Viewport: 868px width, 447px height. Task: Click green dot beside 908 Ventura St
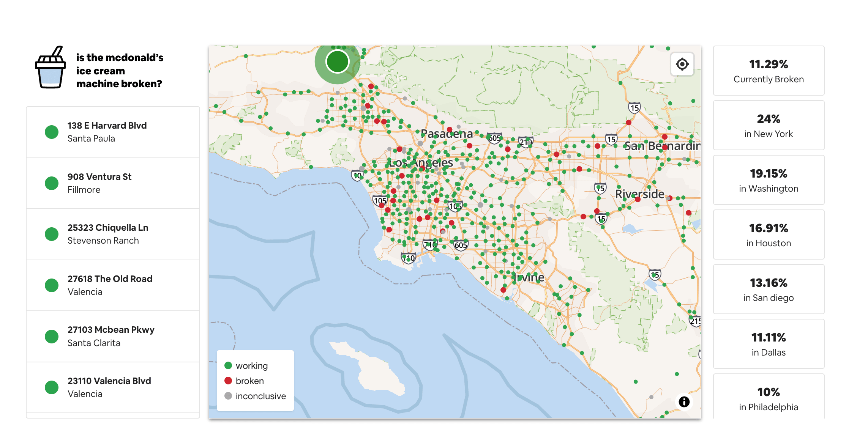(52, 183)
